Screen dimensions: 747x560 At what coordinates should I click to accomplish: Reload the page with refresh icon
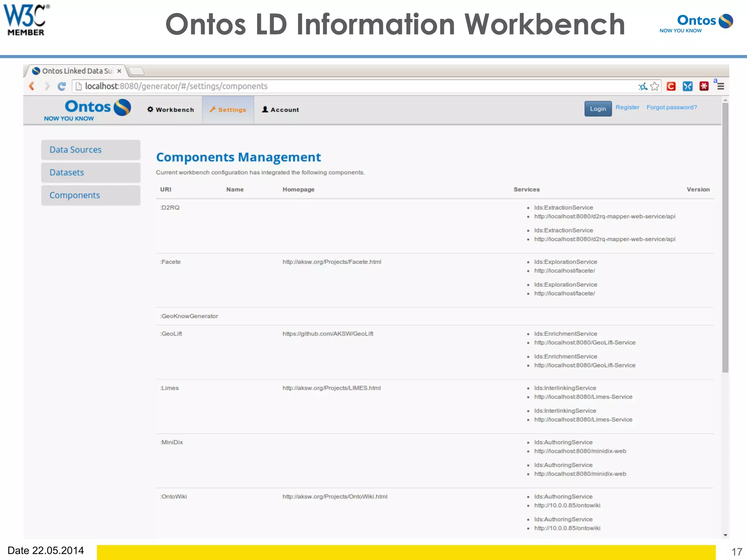(x=62, y=86)
